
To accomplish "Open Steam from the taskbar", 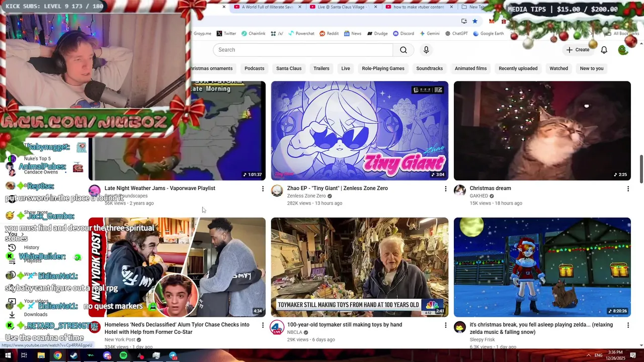I will pos(74,355).
